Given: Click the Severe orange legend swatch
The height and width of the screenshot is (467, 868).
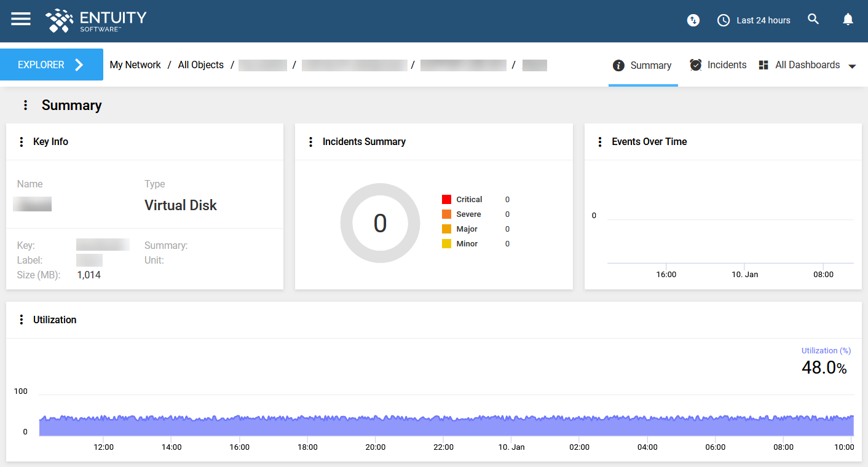Looking at the screenshot, I should [446, 214].
